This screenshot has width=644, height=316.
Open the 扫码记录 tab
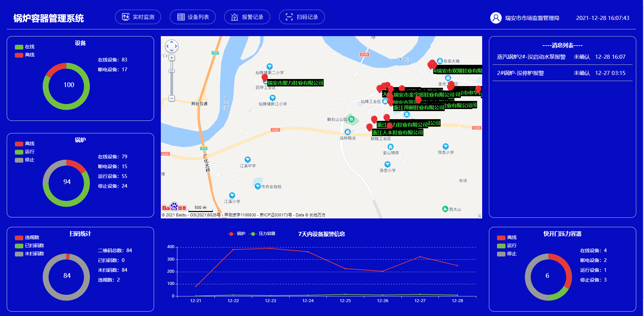302,17
